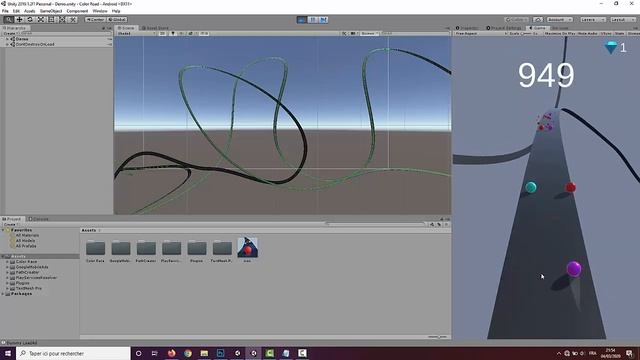Open the Edit menu
This screenshot has height=360, width=640.
pyautogui.click(x=16, y=11)
